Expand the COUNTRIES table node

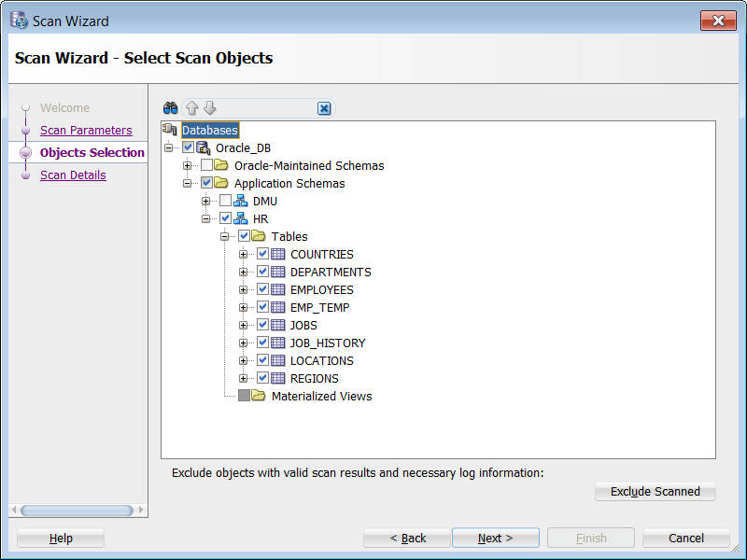(243, 254)
